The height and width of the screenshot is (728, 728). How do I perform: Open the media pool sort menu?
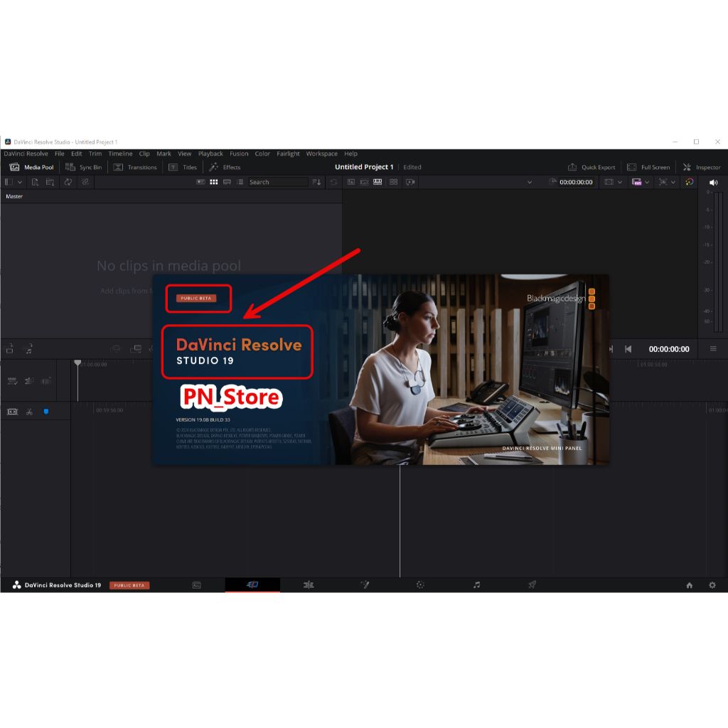[316, 182]
